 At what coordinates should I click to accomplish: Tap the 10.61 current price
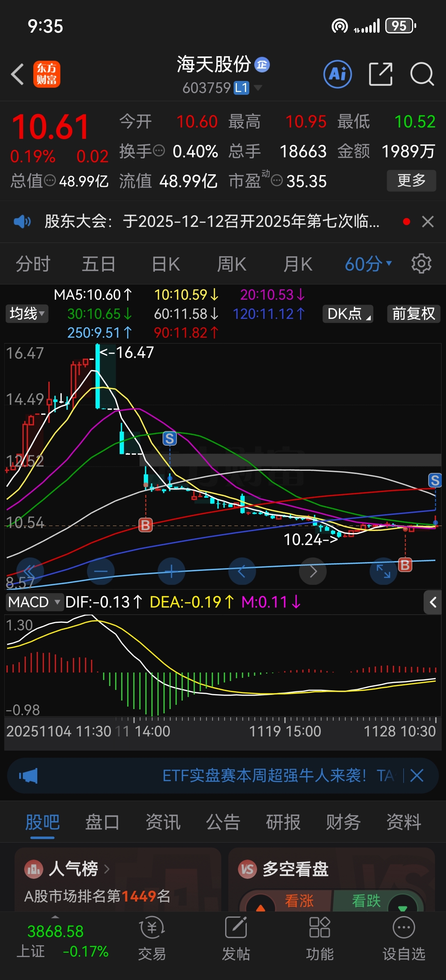pyautogui.click(x=51, y=127)
